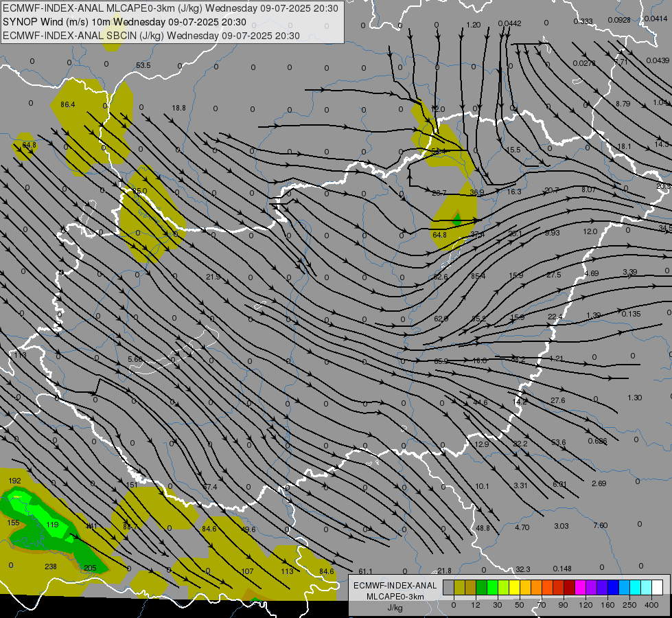The image size is (672, 618).
Task: Click the white swatch at legend's end
Action: pyautogui.click(x=657, y=587)
